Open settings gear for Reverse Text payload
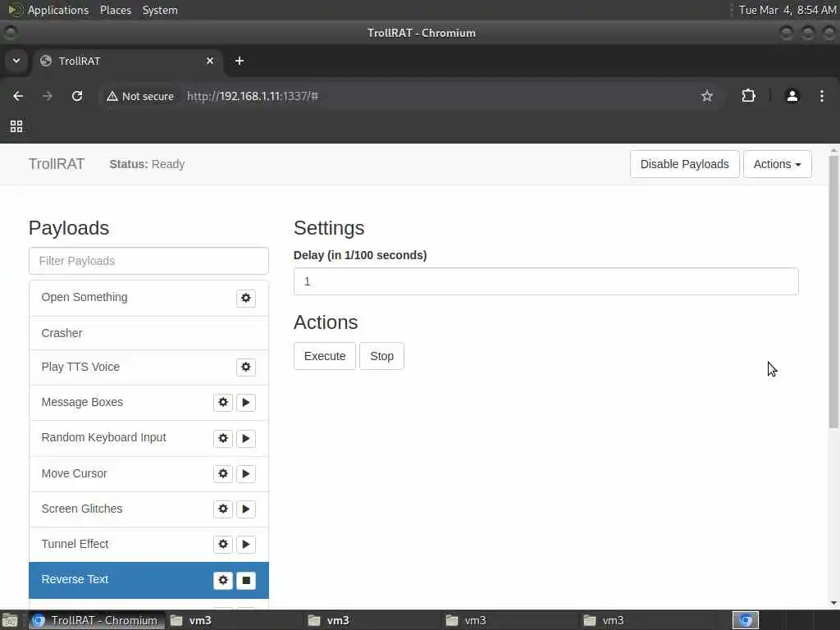This screenshot has width=840, height=630. pos(223,580)
